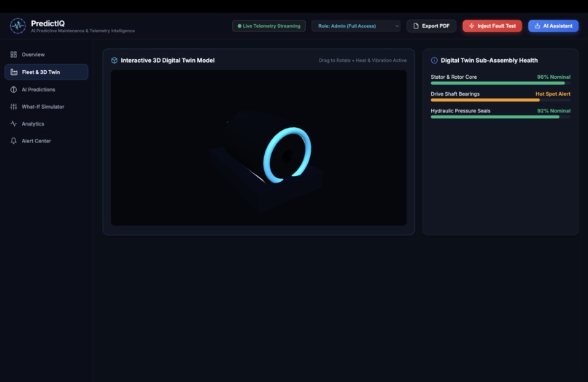Open the Alert Center

[47, 141]
